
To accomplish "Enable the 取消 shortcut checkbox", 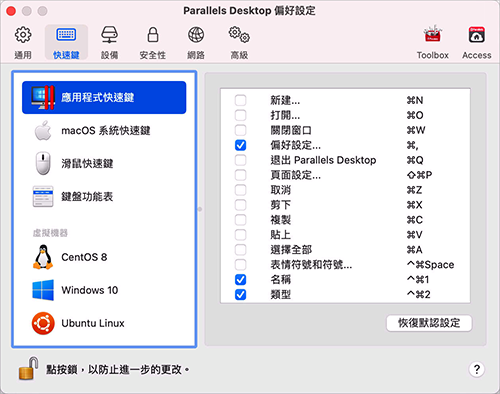I will pyautogui.click(x=240, y=190).
